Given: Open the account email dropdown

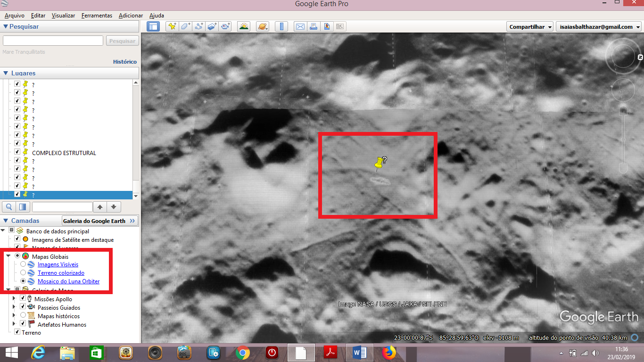Looking at the screenshot, I should tap(598, 27).
